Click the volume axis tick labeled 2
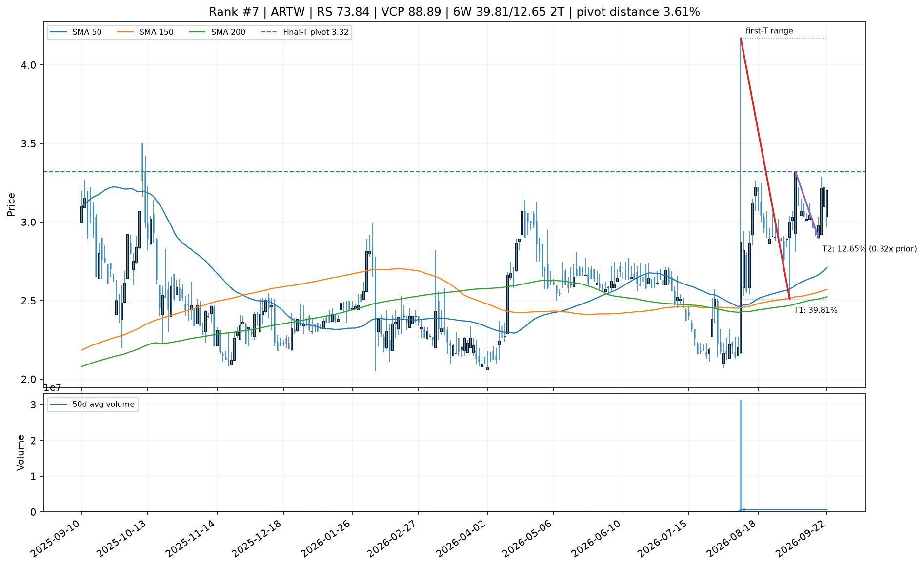924x567 pixels. coord(33,441)
